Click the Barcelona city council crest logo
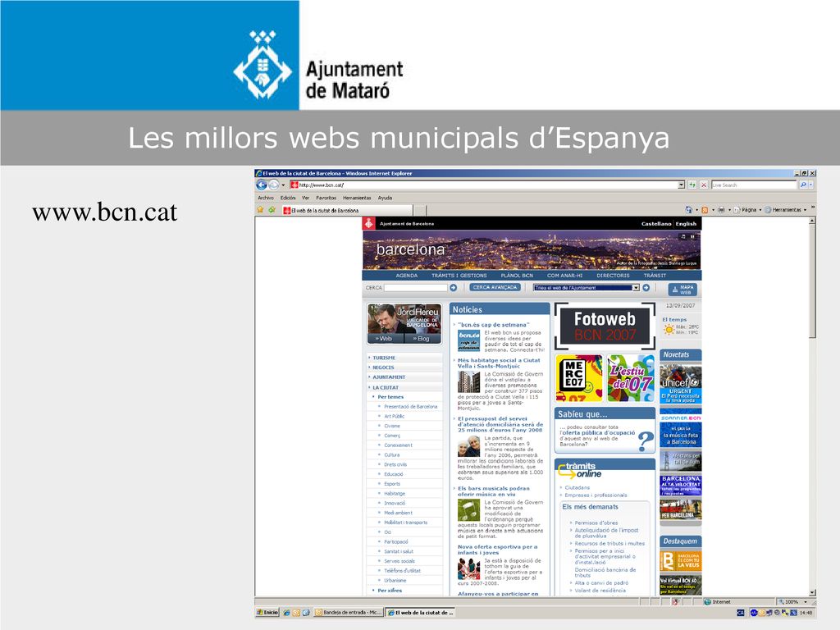This screenshot has height=630, width=840. 368,223
